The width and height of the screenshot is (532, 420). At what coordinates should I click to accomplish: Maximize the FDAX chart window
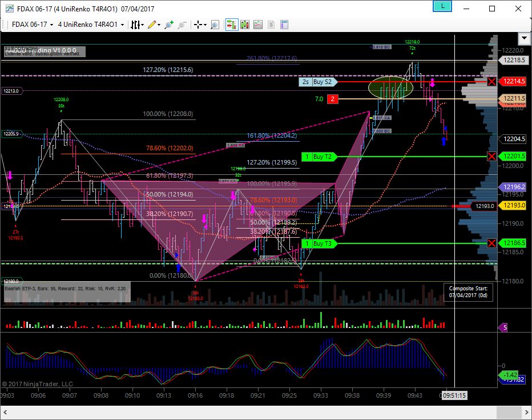(492, 9)
